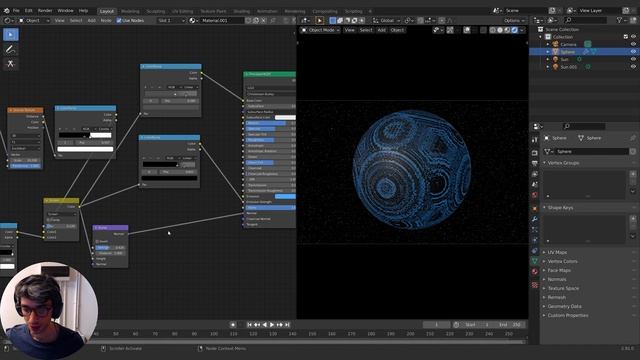Click the Emission color swatch on Principled BSDF
This screenshot has height=360, width=640.
pyautogui.click(x=285, y=196)
